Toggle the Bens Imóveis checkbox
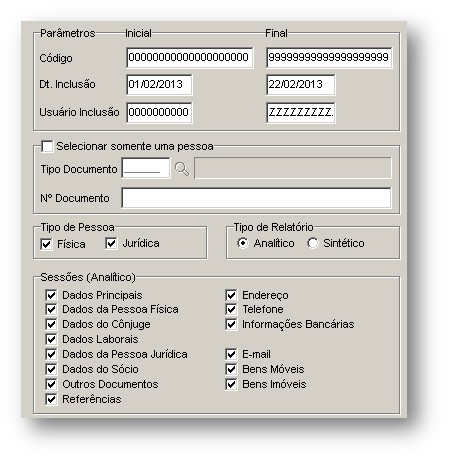The image size is (449, 460). pyautogui.click(x=231, y=384)
